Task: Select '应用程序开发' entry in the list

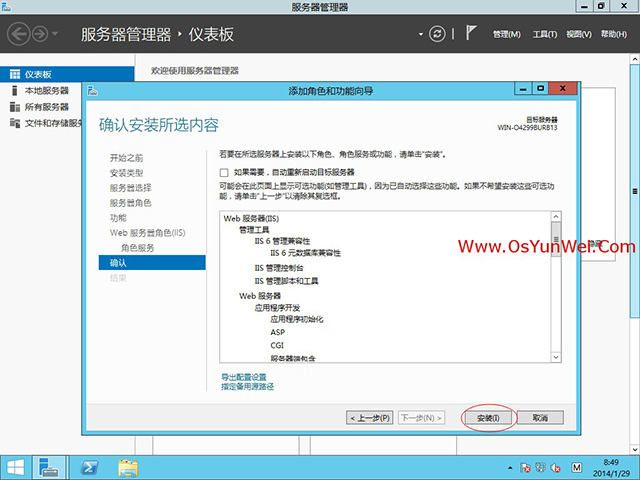Action: [x=277, y=308]
